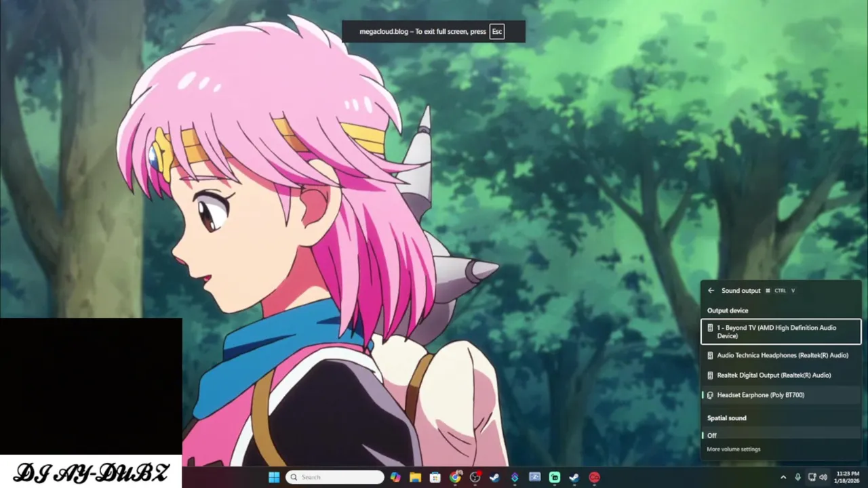Screen dimensions: 868x488
Task: Switch to Google Chrome in taskbar
Action: (x=455, y=477)
